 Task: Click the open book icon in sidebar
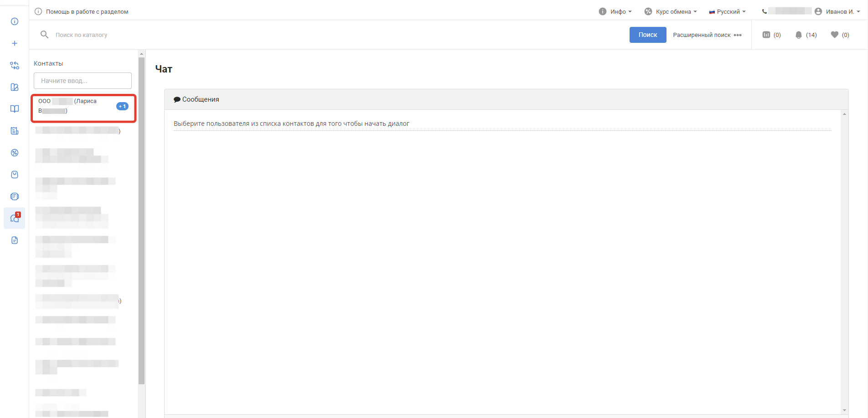(x=15, y=109)
